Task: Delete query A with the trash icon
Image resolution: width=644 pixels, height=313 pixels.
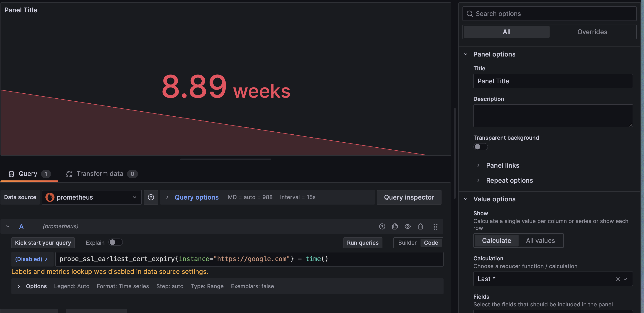Action: [420, 226]
